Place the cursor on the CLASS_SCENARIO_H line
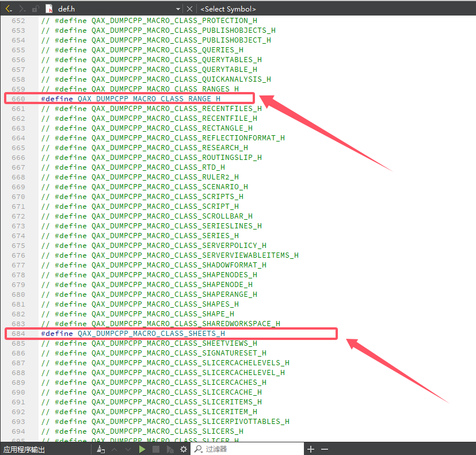 144,187
